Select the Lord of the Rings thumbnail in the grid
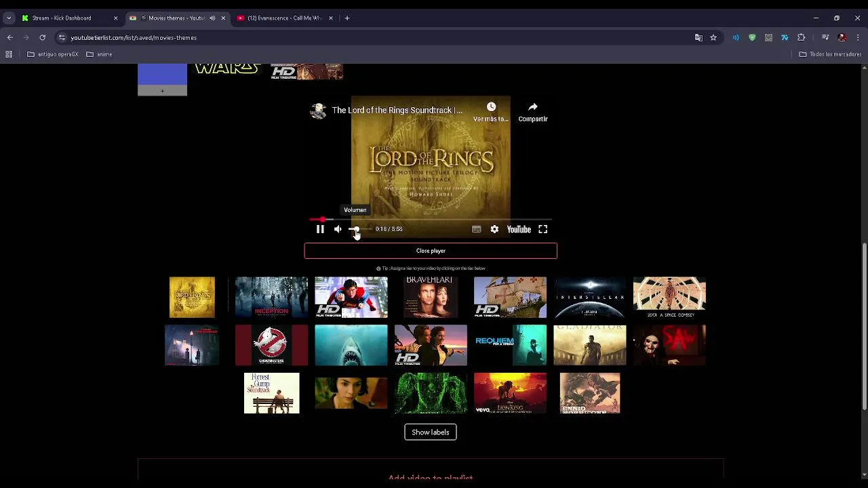868x488 pixels. click(192, 297)
